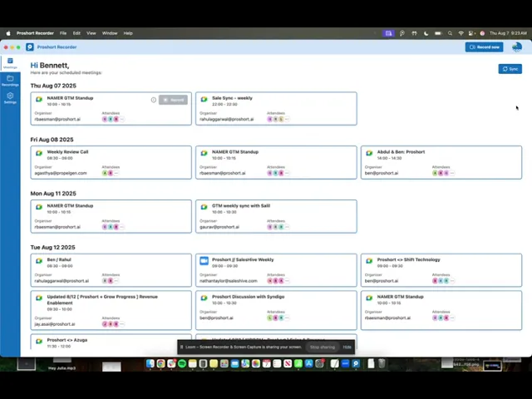Open the user profile avatar
This screenshot has width=532, height=399.
(517, 47)
